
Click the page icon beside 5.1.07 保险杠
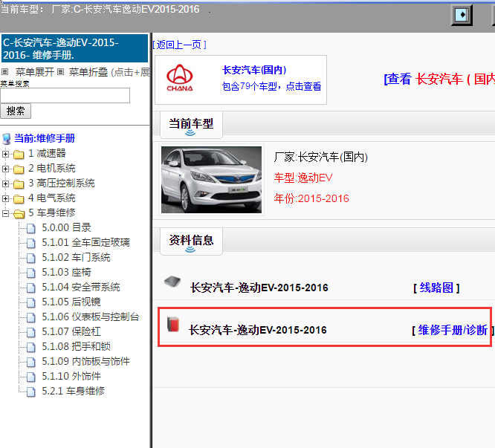click(31, 332)
